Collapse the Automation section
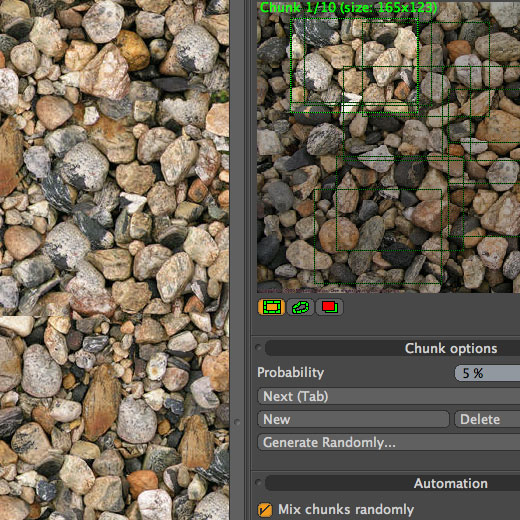520x520 pixels. (x=258, y=482)
